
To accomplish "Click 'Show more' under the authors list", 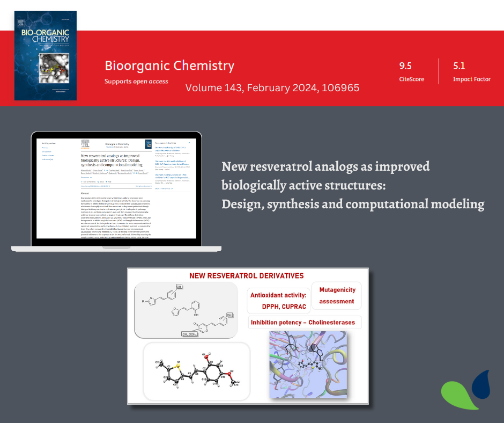I will click(x=86, y=177).
